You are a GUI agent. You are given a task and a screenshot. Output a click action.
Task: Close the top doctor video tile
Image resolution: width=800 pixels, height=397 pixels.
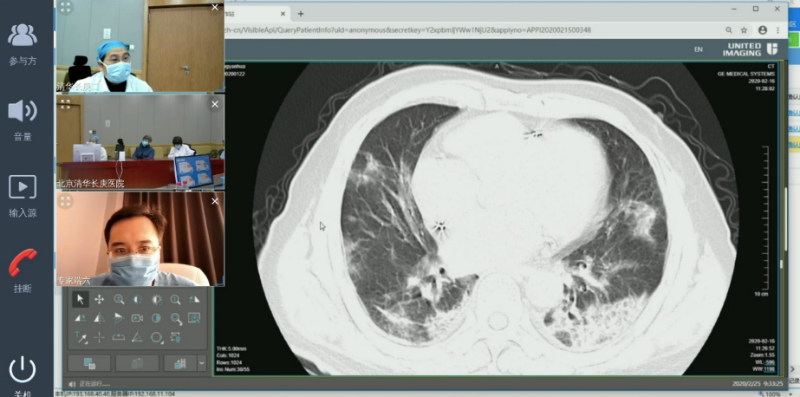coord(215,7)
